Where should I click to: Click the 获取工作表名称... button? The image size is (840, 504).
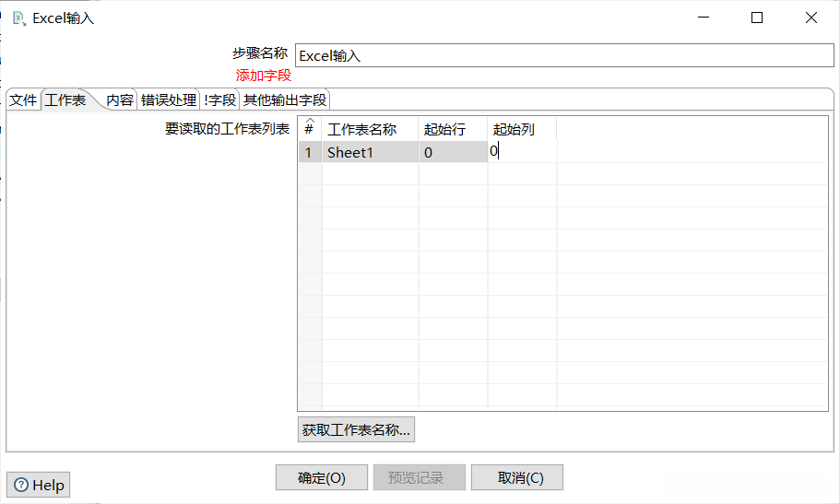[356, 429]
